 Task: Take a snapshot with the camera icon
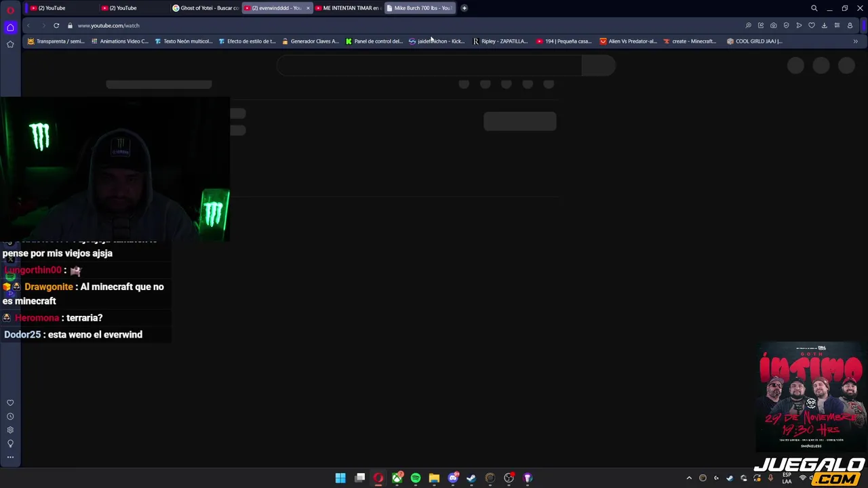coord(774,26)
